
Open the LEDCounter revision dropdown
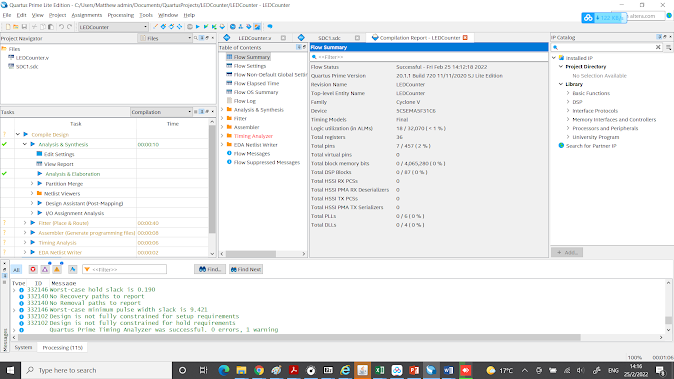[113, 27]
